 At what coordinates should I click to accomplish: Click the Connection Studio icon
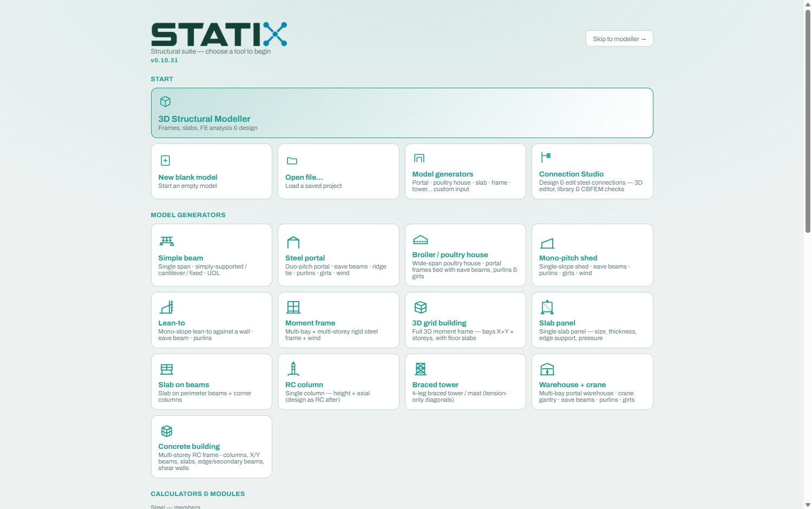546,157
